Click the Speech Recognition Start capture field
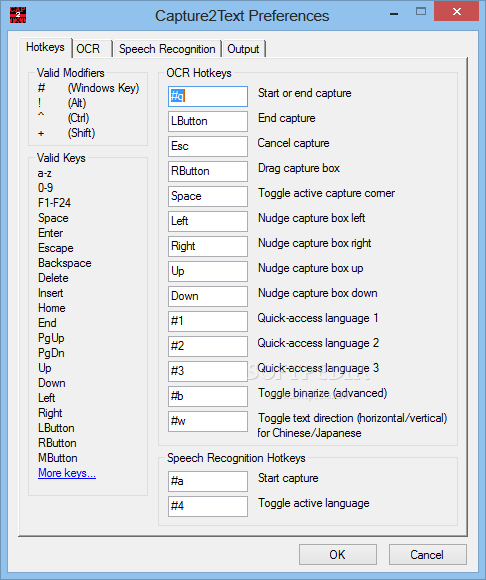Viewport: 486px width, 580px height. coord(208,481)
